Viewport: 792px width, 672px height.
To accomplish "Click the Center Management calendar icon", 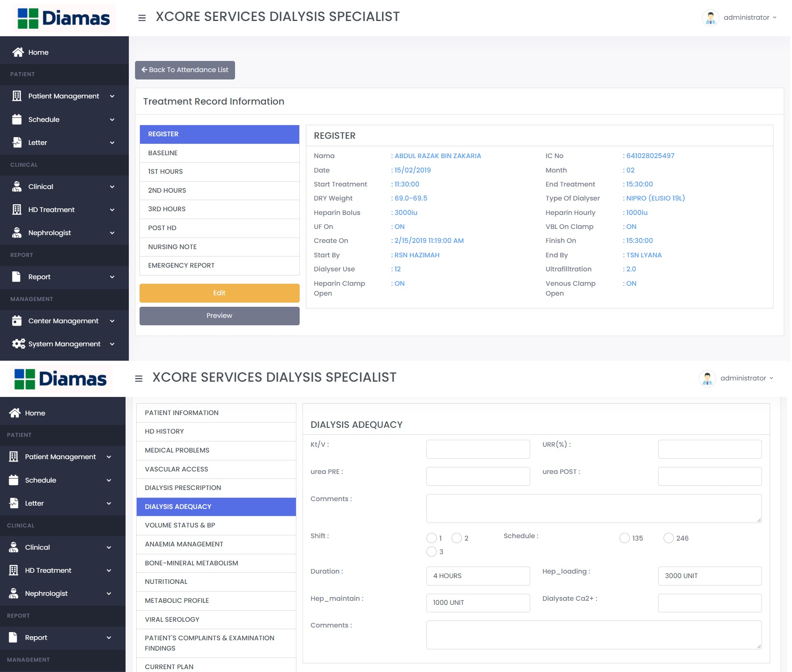I will tap(17, 321).
